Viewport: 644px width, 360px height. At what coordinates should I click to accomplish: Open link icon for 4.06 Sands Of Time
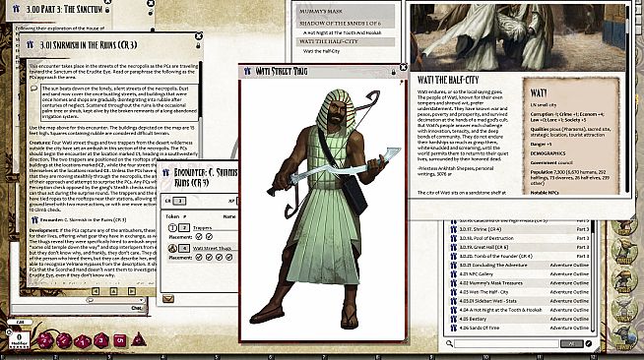[x=453, y=328]
